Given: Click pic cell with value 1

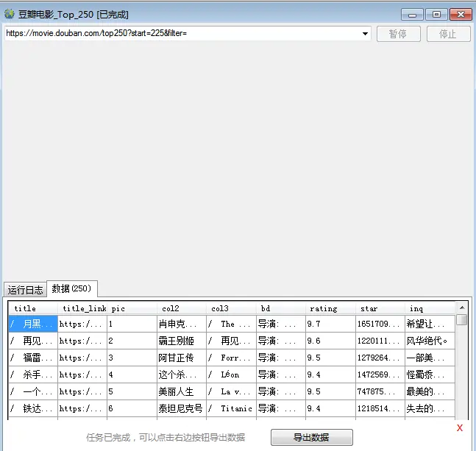Looking at the screenshot, I should [x=132, y=324].
